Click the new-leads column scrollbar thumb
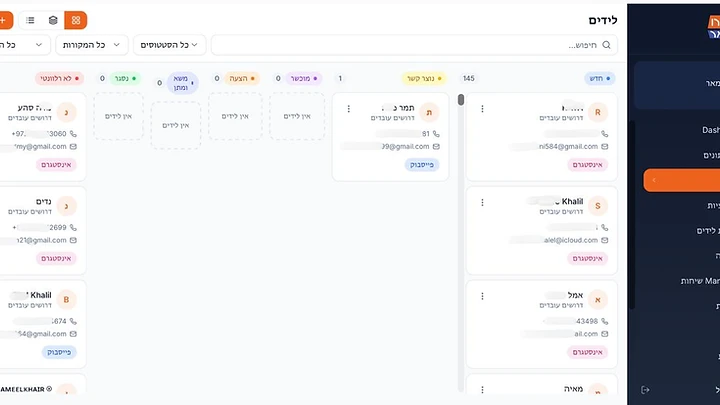The height and width of the screenshot is (405, 720). click(x=461, y=100)
